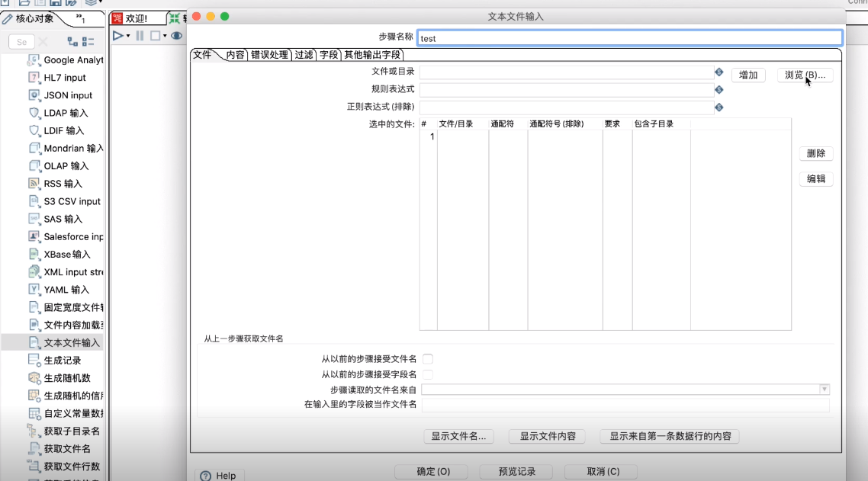This screenshot has height=481, width=868.
Task: Select the 生成随机数 step icon
Action: coord(34,377)
